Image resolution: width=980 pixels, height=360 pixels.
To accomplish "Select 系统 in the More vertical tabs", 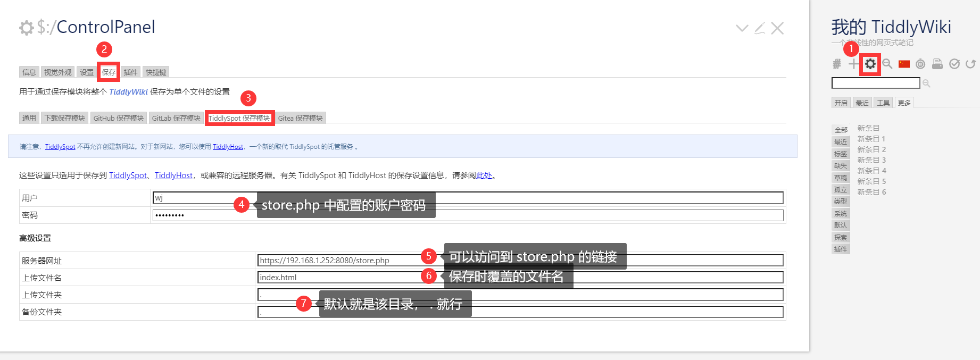I will [841, 213].
